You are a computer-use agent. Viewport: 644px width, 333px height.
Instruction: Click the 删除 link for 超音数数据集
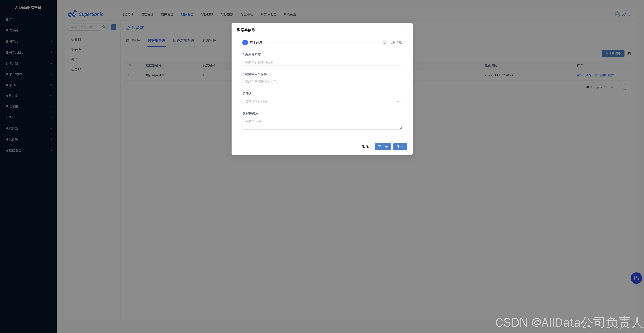pyautogui.click(x=611, y=75)
